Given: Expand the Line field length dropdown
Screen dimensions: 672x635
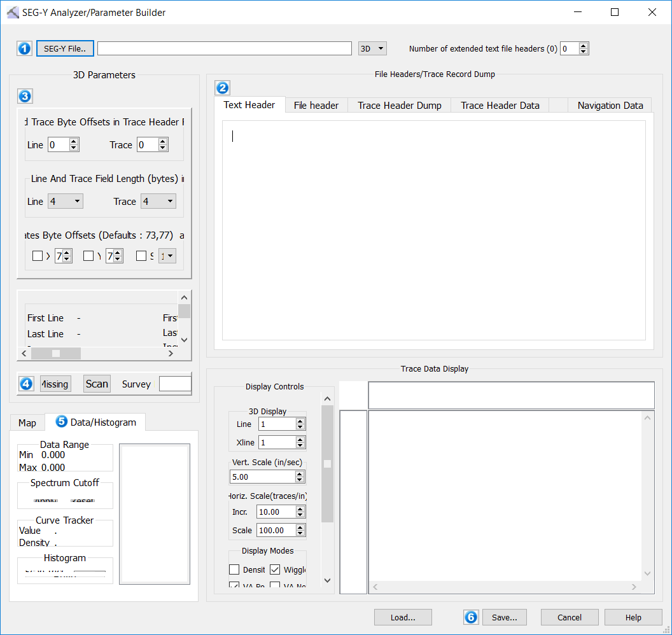Looking at the screenshot, I should click(x=66, y=202).
